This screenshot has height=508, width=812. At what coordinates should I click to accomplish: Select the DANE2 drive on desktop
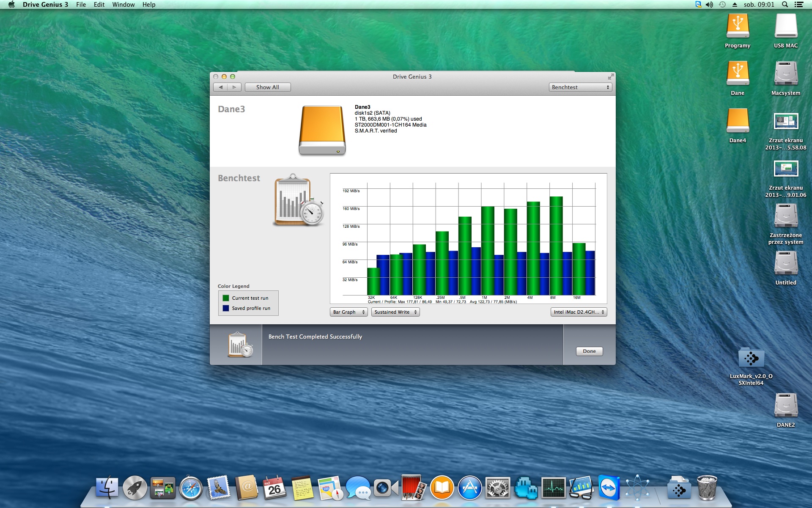tap(786, 410)
